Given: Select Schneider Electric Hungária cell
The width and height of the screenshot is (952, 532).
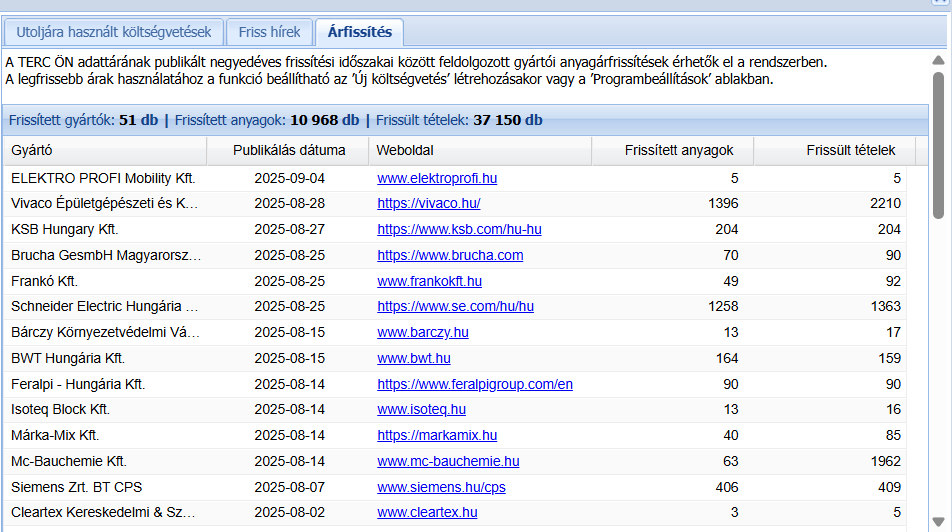Looking at the screenshot, I should tap(104, 307).
